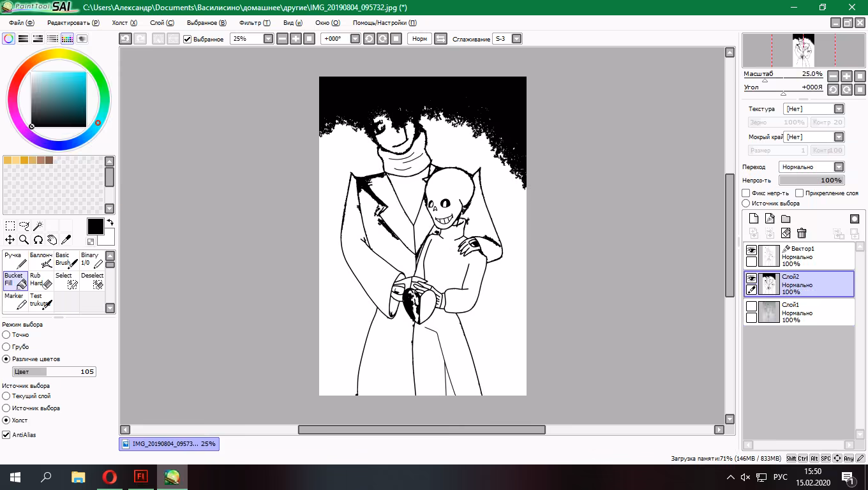Swap foreground and background colors
This screenshot has height=490, width=868.
coord(110,223)
